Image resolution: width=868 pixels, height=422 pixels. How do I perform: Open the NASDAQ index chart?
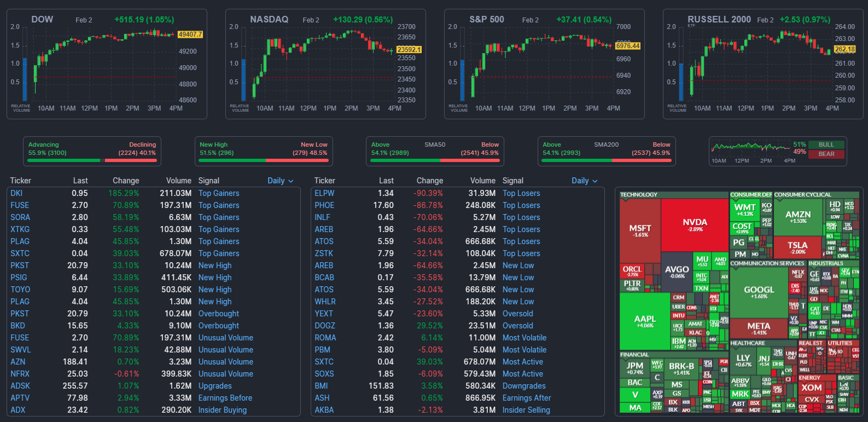[325, 64]
